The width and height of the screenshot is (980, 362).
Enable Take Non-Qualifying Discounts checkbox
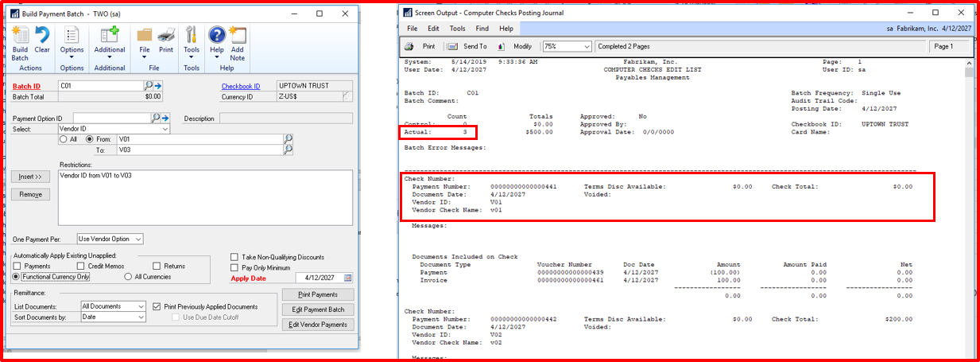tap(234, 257)
